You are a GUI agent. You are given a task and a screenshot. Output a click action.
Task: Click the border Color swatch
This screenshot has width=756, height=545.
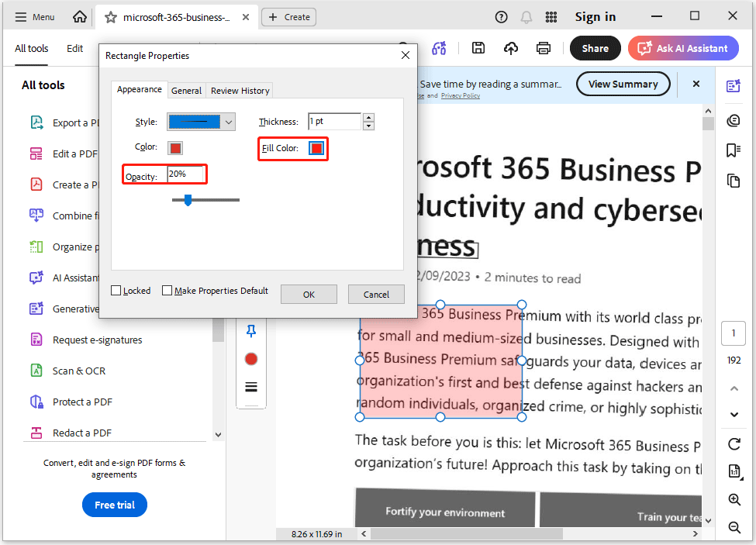pyautogui.click(x=175, y=148)
